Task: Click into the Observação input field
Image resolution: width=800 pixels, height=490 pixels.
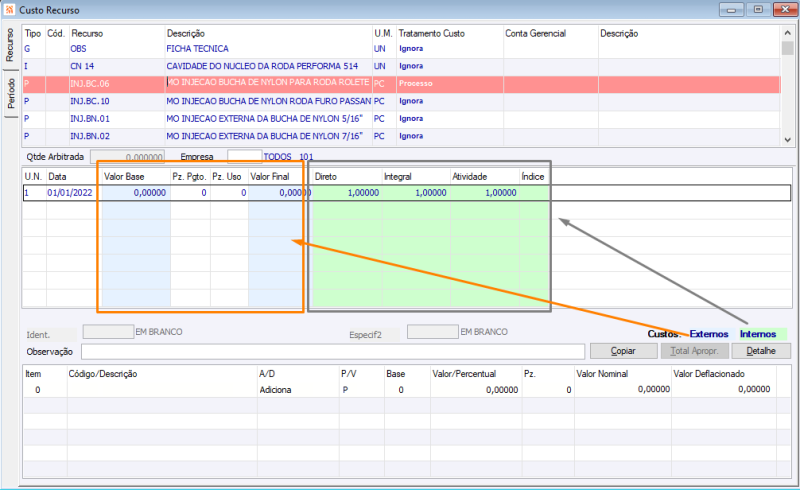Action: pyautogui.click(x=333, y=352)
